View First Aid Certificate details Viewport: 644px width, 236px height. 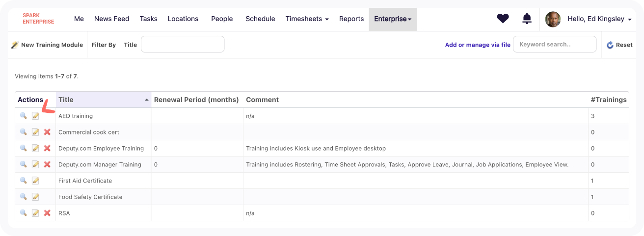click(23, 181)
